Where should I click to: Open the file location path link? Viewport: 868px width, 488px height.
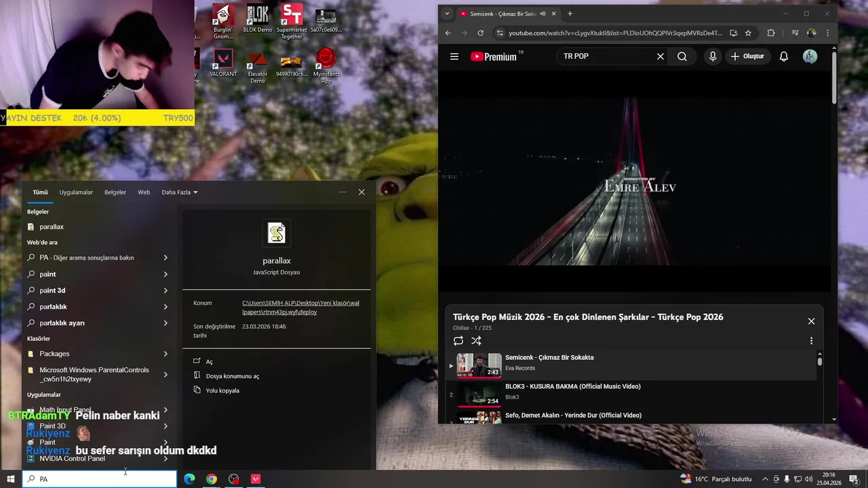pos(300,308)
